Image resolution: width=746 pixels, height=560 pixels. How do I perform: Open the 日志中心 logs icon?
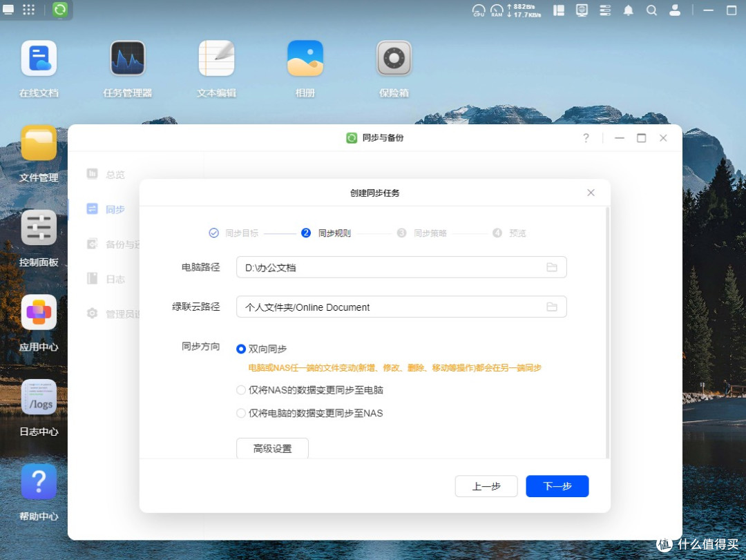click(x=39, y=397)
